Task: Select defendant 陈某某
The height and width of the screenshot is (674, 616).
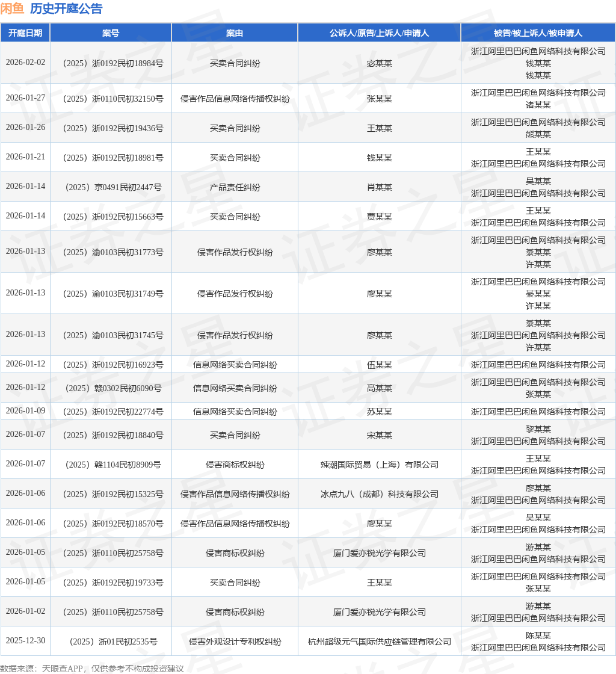Action: [x=538, y=635]
